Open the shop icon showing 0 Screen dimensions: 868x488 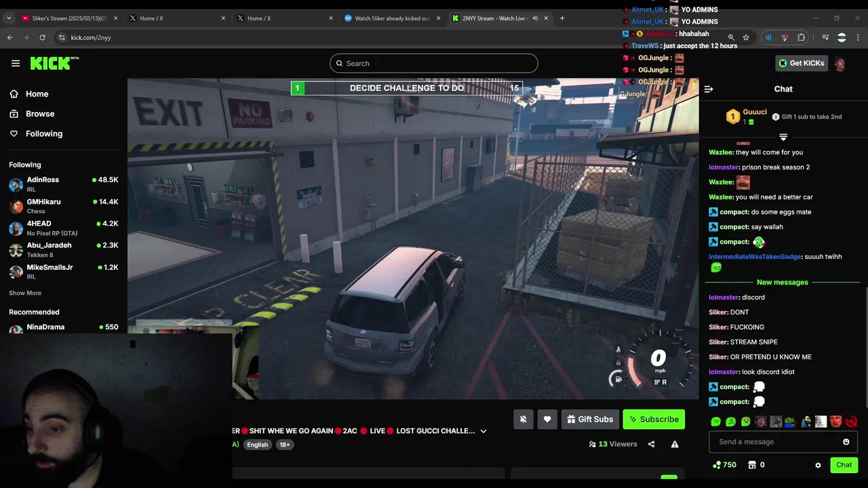pyautogui.click(x=756, y=465)
